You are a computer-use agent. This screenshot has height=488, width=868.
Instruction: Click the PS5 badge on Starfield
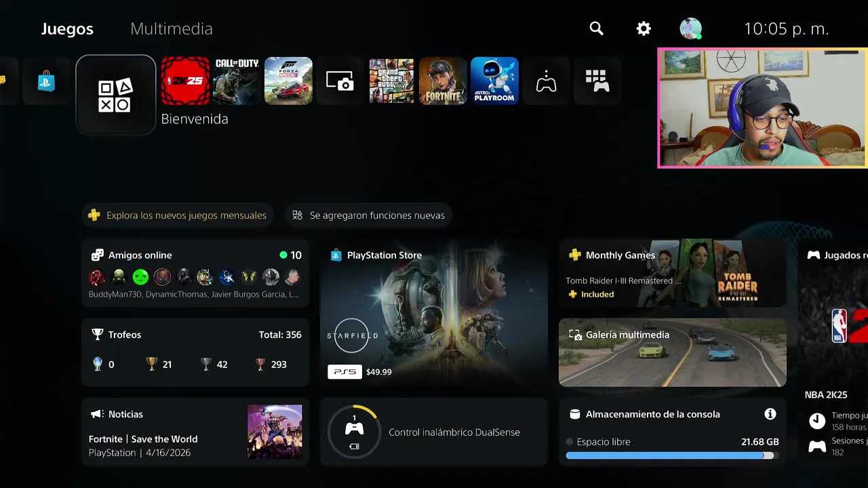pos(344,372)
